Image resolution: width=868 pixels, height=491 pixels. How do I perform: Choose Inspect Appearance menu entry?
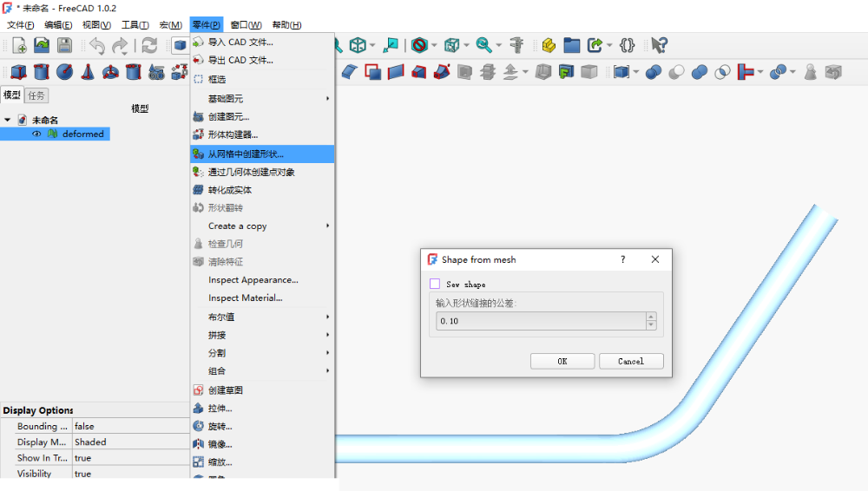(x=262, y=280)
